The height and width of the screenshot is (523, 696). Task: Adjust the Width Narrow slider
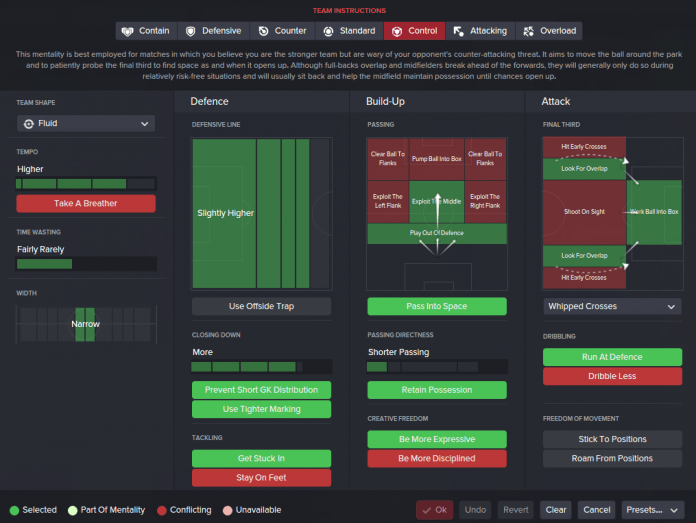(86, 325)
